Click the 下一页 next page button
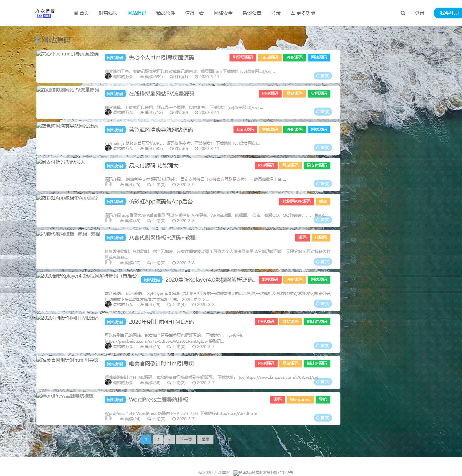 pos(186,439)
